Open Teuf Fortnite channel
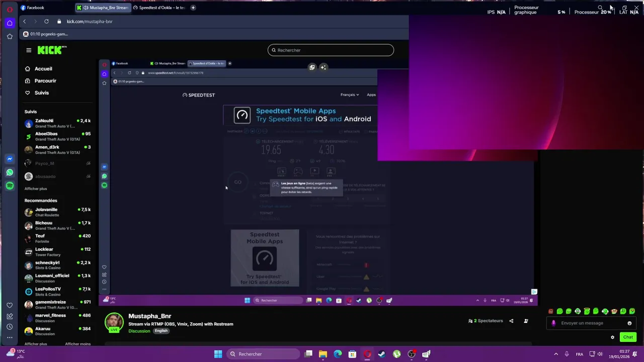 coord(57,238)
